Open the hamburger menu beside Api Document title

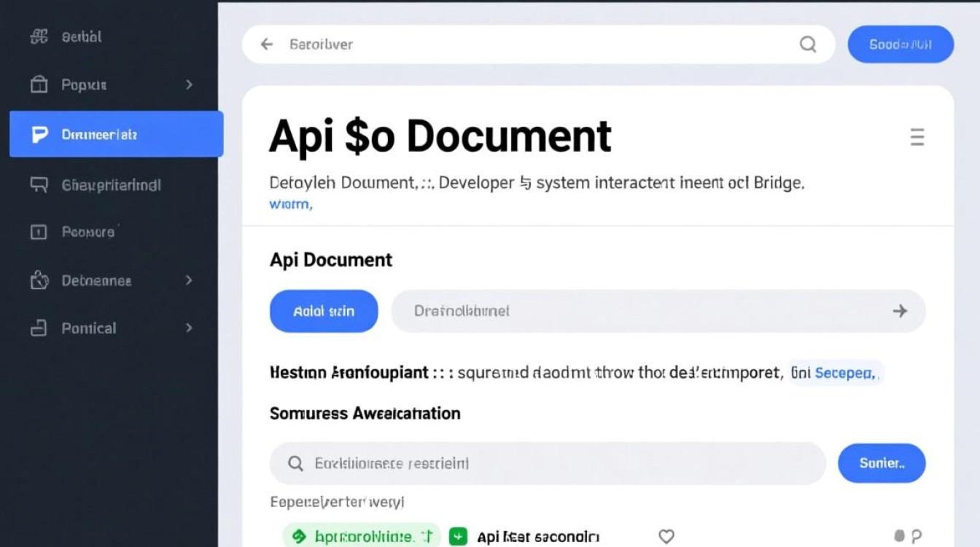pos(917,137)
